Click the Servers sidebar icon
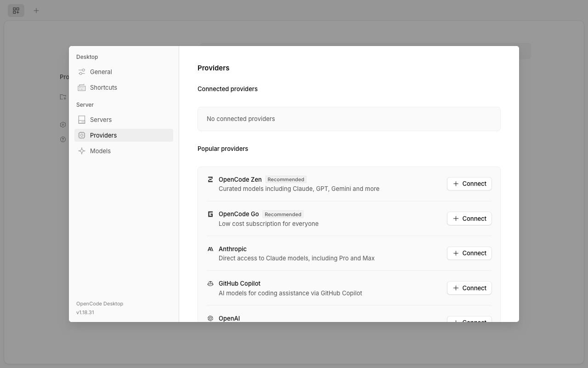Screen dimensions: 588x368 coord(82,120)
